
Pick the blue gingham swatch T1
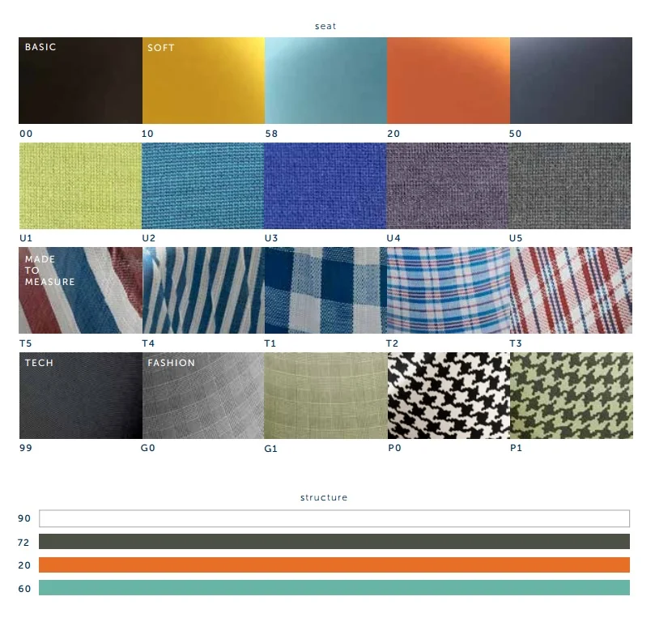click(x=326, y=290)
